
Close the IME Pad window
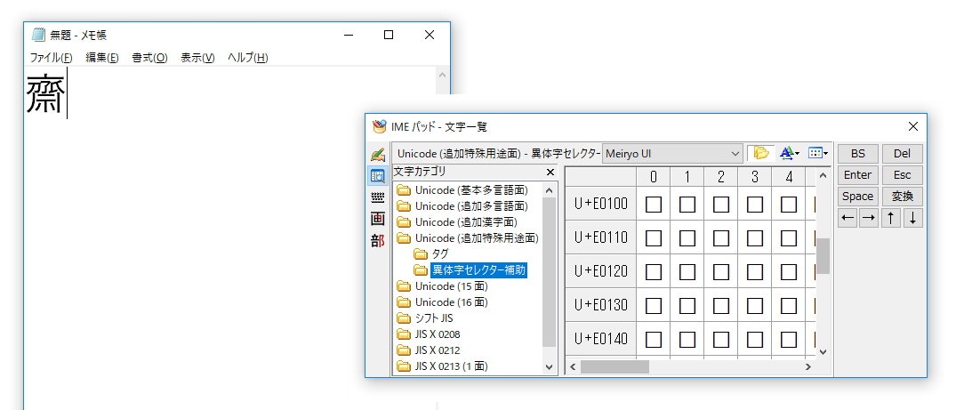pyautogui.click(x=913, y=127)
